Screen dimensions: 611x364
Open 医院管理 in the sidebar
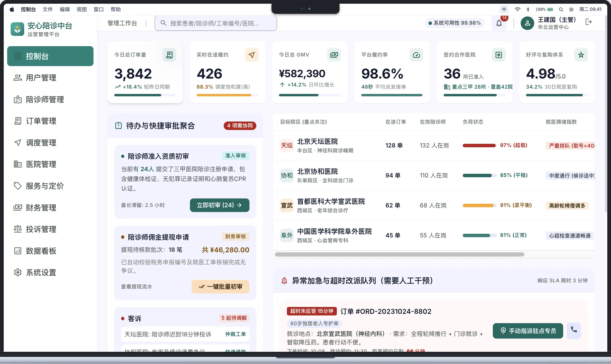(50, 164)
